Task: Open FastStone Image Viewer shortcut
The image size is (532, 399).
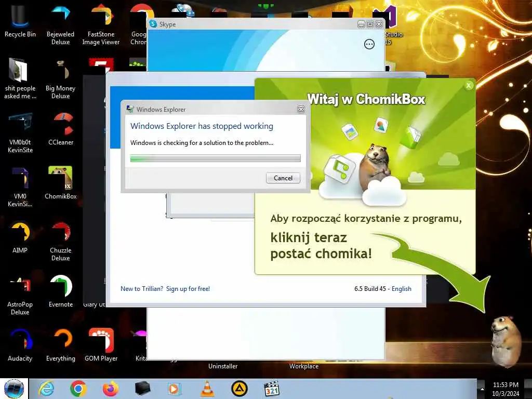Action: [x=101, y=24]
